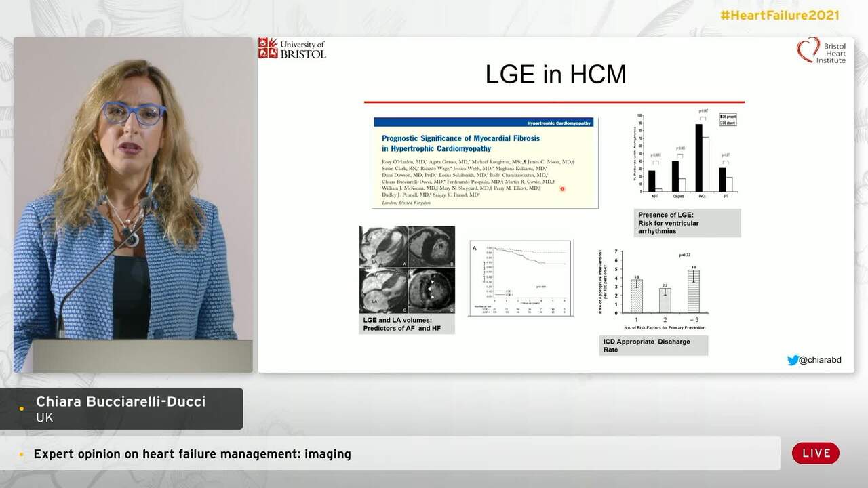Expand the Presence of LGE risk caption box

[687, 223]
